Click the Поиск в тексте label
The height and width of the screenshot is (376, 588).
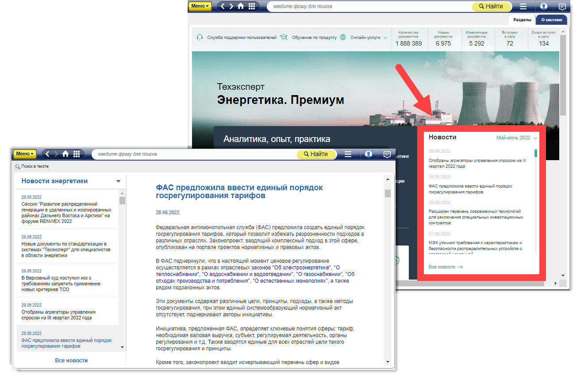(35, 167)
